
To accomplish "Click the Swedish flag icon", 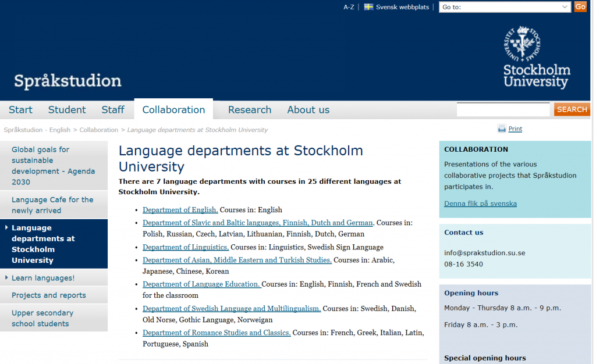I will [x=368, y=7].
